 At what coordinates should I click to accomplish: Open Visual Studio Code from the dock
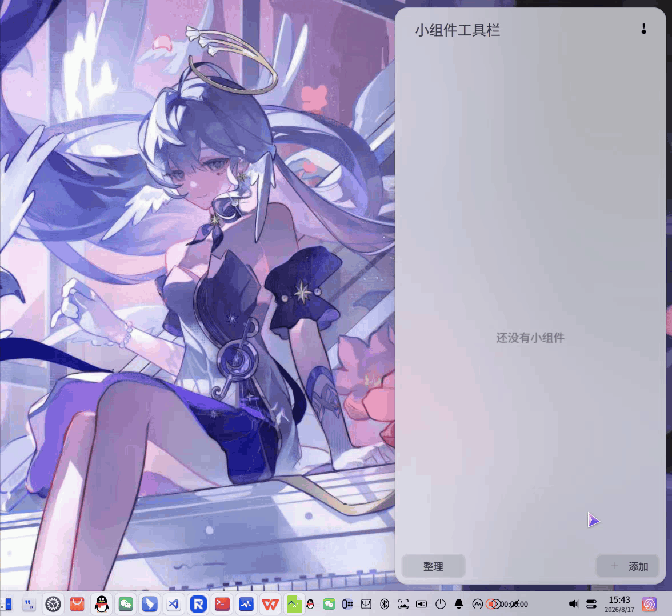pyautogui.click(x=174, y=604)
